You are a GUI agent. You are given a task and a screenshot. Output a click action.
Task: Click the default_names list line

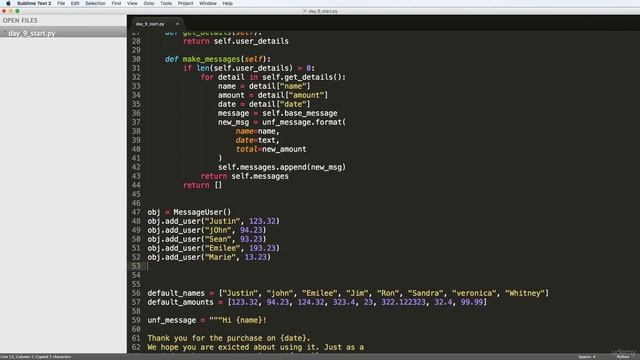click(x=348, y=293)
